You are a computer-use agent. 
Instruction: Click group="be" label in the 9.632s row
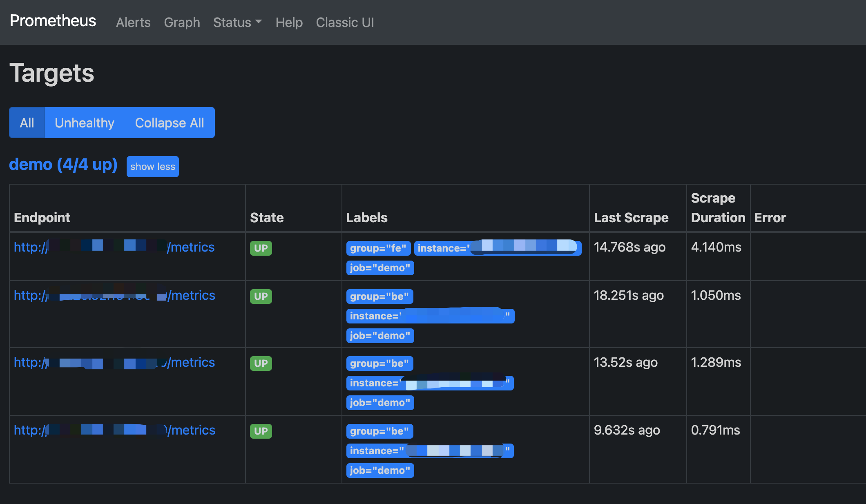click(380, 431)
